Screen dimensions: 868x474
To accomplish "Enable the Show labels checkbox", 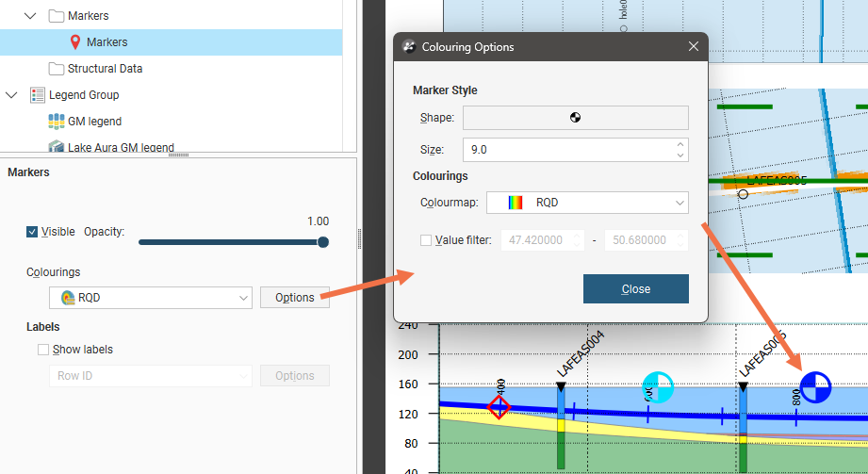I will point(43,350).
